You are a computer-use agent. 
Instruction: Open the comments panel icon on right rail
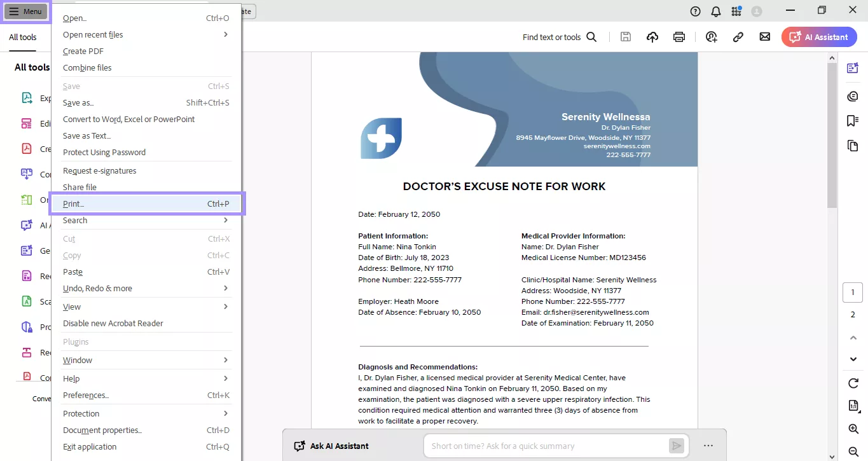[853, 96]
